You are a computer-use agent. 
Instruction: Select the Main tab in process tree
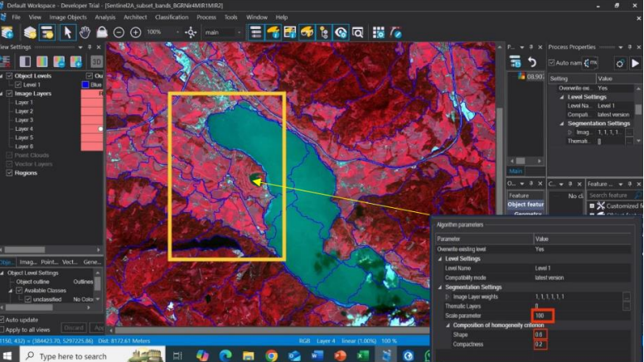(516, 171)
